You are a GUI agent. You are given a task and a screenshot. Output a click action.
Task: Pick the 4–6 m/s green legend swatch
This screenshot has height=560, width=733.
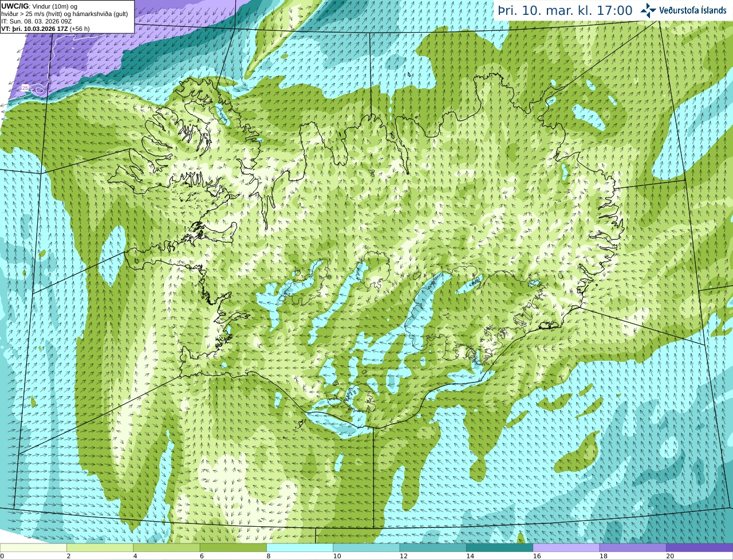pos(167,547)
